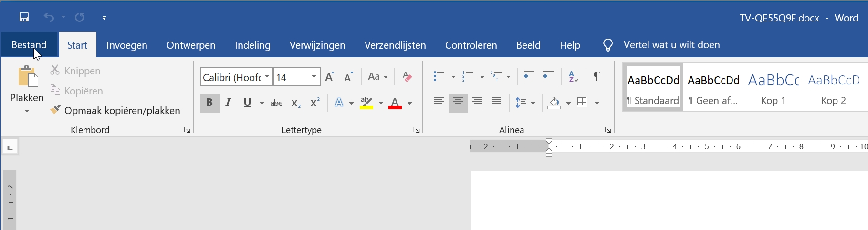Toggle Italic formatting
This screenshot has height=230, width=868.
[228, 103]
